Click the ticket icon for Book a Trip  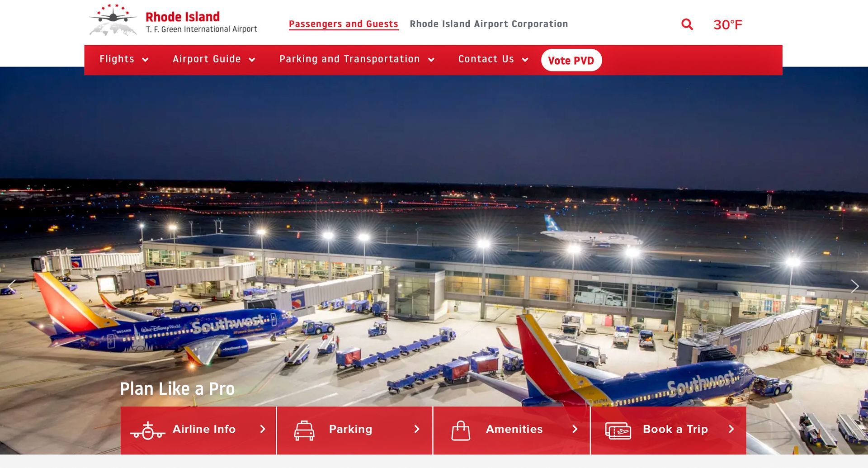coord(618,431)
